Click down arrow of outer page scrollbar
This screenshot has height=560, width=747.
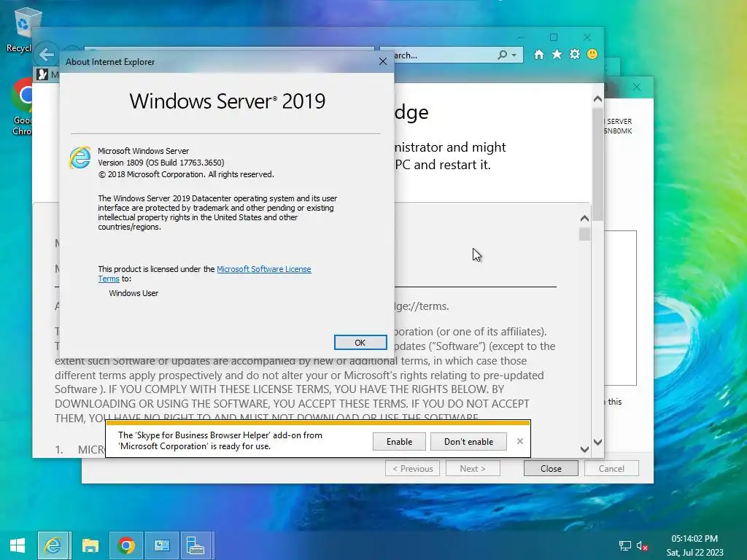[597, 442]
